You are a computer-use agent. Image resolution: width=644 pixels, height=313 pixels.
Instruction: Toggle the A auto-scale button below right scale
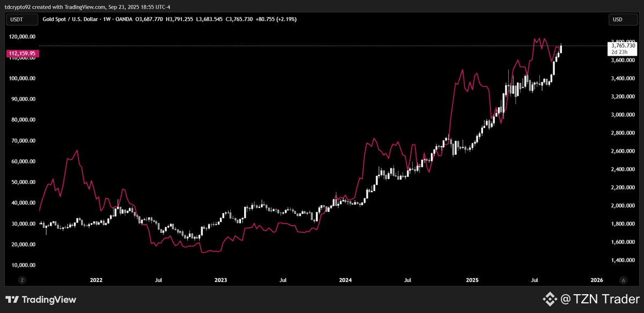pyautogui.click(x=623, y=280)
